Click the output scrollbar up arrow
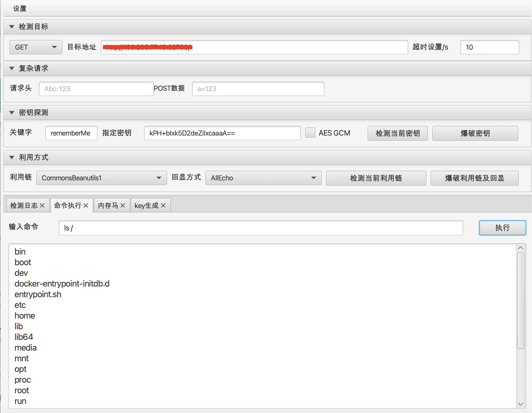 pyautogui.click(x=520, y=248)
